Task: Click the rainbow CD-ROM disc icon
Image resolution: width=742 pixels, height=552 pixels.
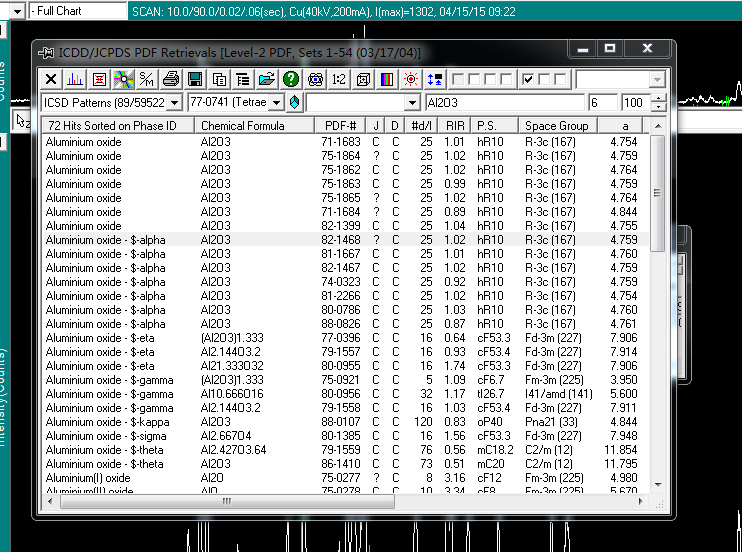Action: (123, 79)
